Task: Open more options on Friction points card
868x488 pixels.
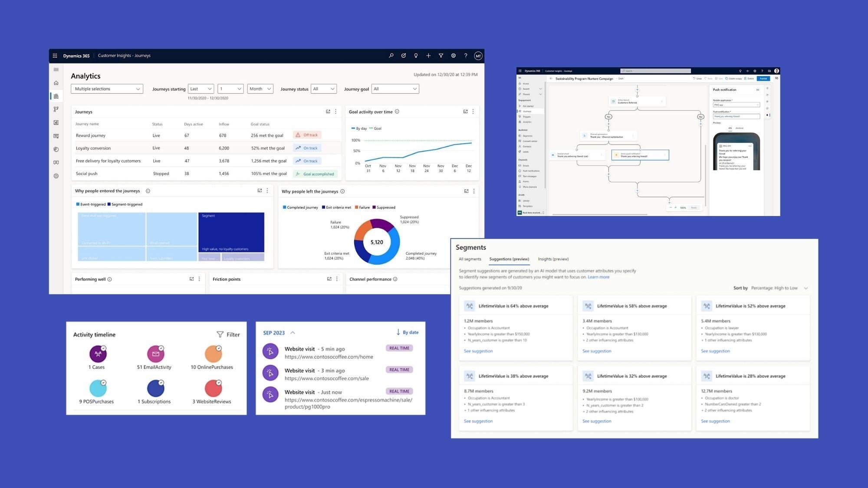Action: coord(337,279)
